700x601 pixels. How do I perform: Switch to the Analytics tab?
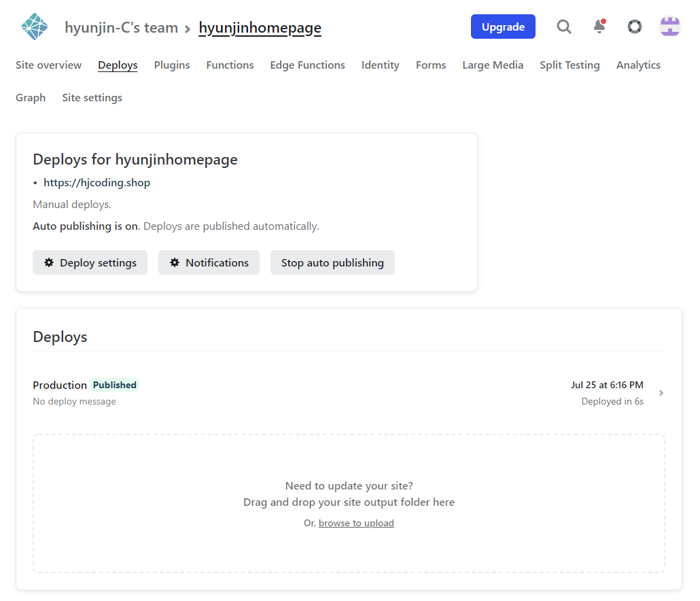(638, 65)
